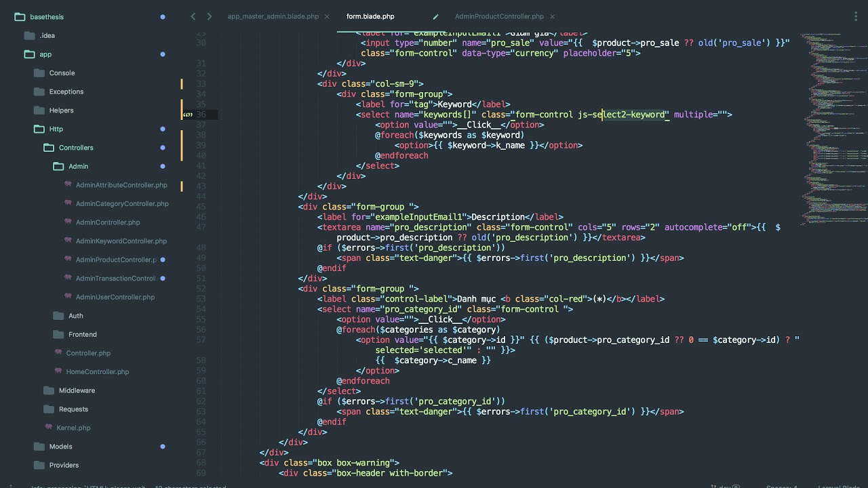Viewport: 868px width, 488px height.
Task: Open AdminKeywordController.php in sidebar
Action: click(x=121, y=241)
